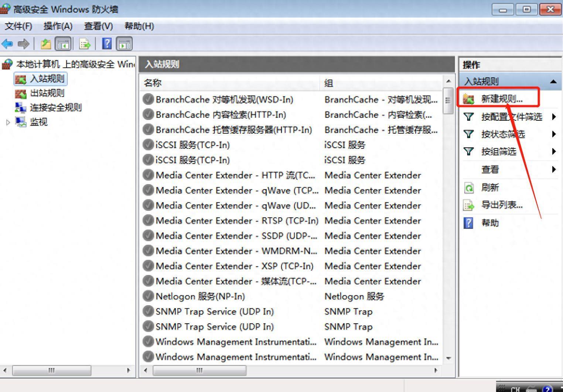Expand the 按组筛选 submenu arrow
The width and height of the screenshot is (563, 392).
(554, 151)
